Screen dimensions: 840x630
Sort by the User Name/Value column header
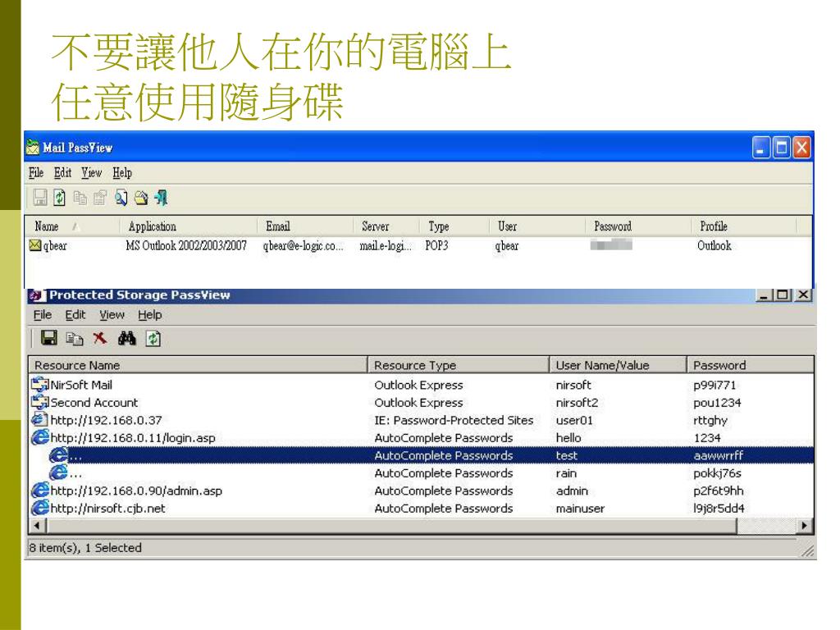pos(619,365)
